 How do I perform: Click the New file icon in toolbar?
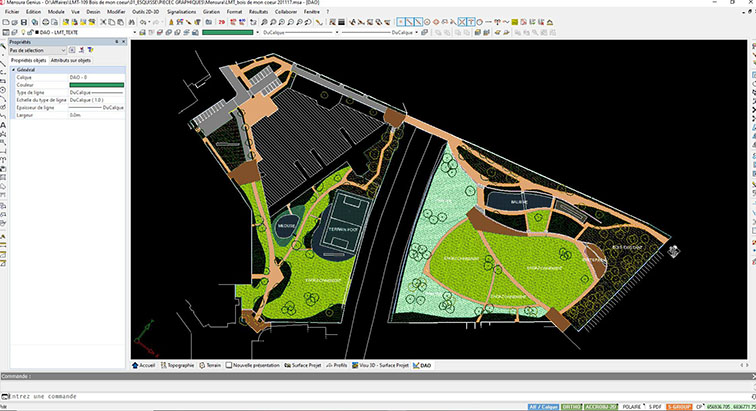[5, 22]
